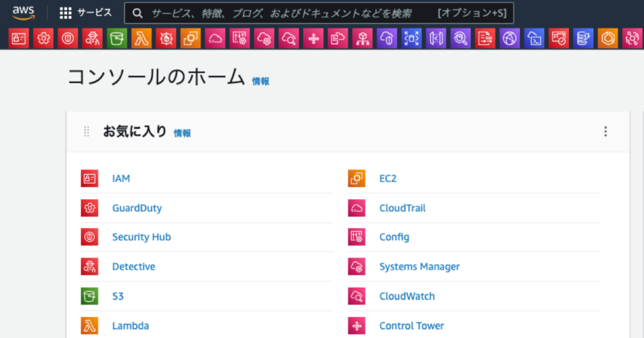Open the EC2 link in the お気に入り list
644x338 pixels.
tap(388, 178)
